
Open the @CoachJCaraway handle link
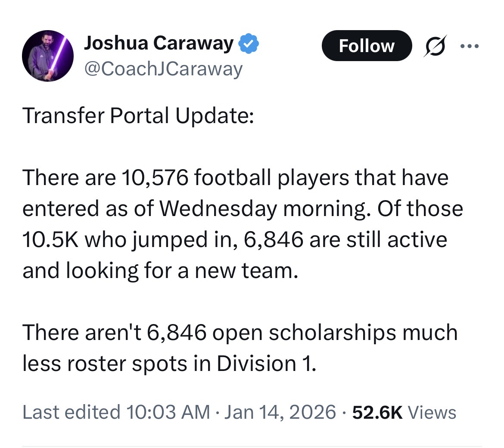(x=164, y=68)
